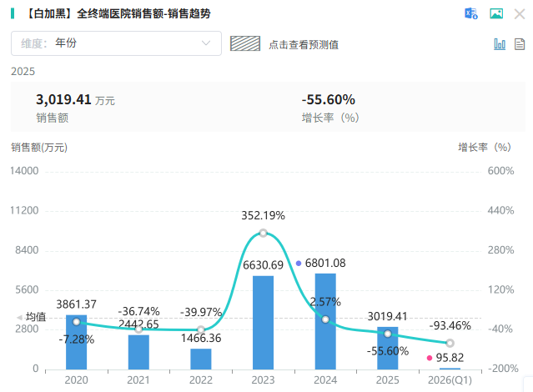Open the 维度 年份 dropdown

(x=116, y=43)
